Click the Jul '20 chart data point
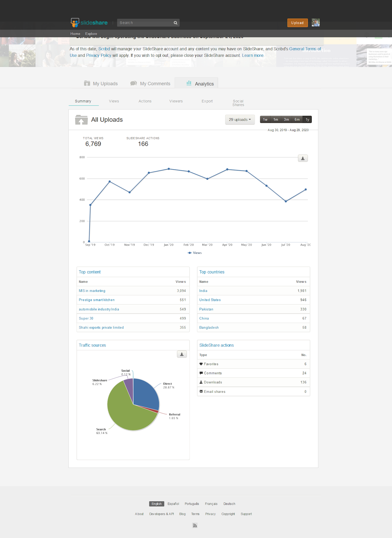This screenshot has width=392, height=538. [286, 201]
